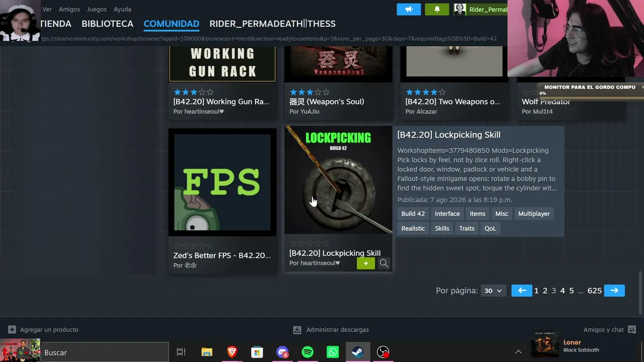The width and height of the screenshot is (644, 362).
Task: Open the Amigos y chat icon
Action: pos(632,330)
